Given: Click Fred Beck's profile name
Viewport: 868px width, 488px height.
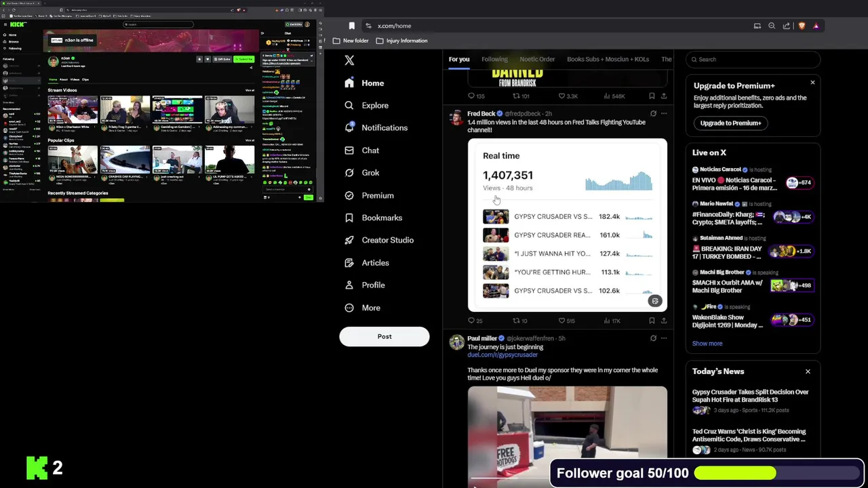Looking at the screenshot, I should click(481, 114).
